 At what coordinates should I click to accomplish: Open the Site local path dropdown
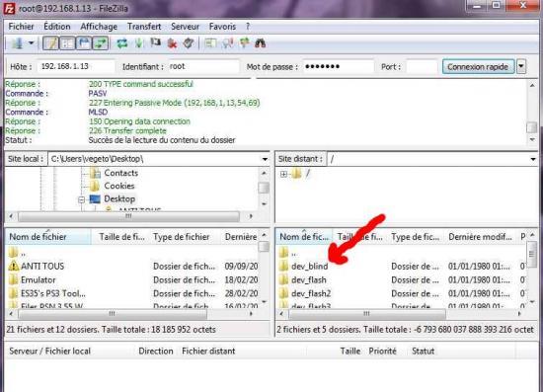tap(265, 159)
